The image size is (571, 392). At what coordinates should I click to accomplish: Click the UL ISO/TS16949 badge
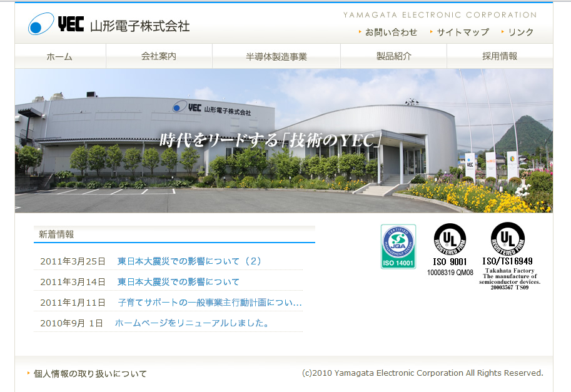coord(507,255)
